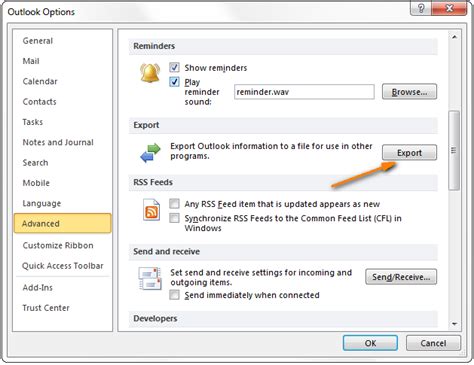Enable Any RSS Feed item updated appears as new
The height and width of the screenshot is (365, 474).
[174, 203]
